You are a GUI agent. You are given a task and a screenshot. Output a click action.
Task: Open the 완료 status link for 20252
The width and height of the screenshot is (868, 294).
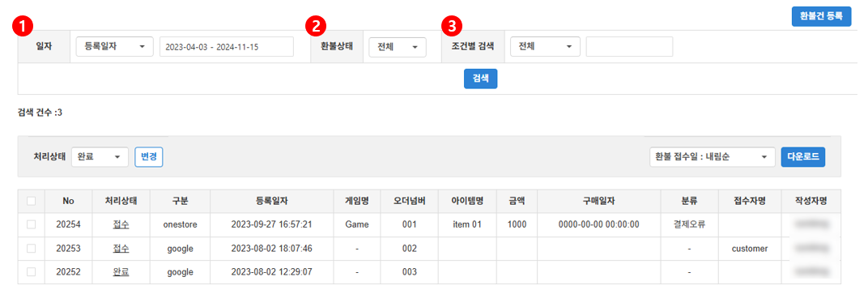121,272
